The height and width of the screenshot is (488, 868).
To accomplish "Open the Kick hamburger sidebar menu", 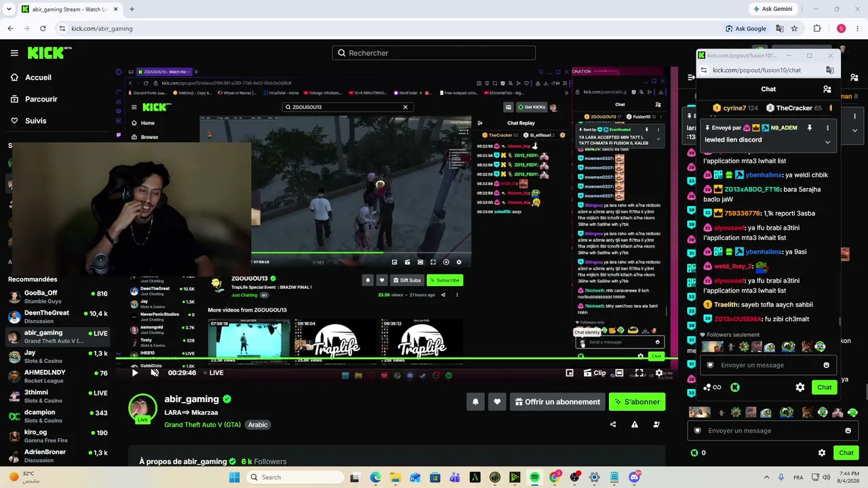I will (14, 53).
